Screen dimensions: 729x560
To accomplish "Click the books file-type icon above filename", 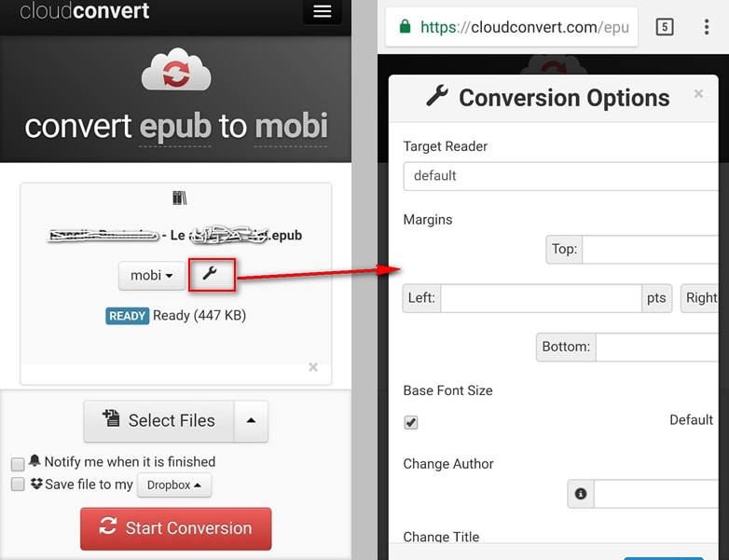I will coord(180,198).
